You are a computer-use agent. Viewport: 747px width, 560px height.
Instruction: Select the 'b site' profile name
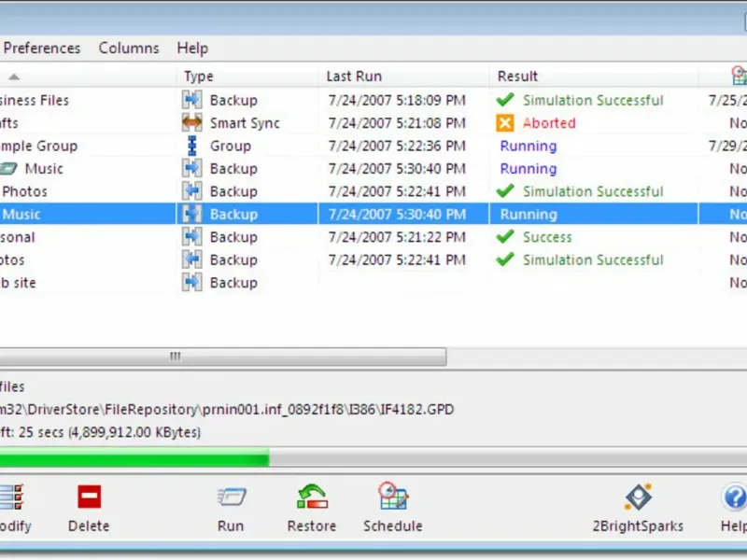(18, 283)
